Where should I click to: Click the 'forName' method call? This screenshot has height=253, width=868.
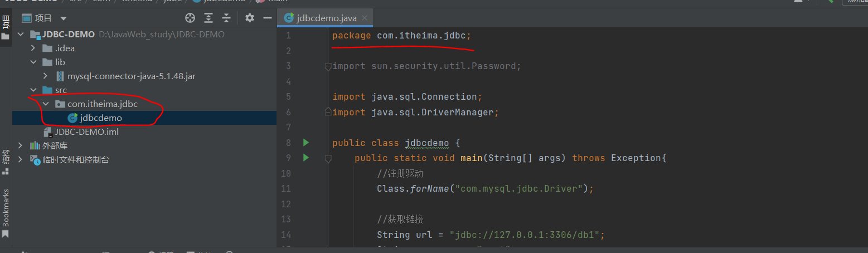430,189
